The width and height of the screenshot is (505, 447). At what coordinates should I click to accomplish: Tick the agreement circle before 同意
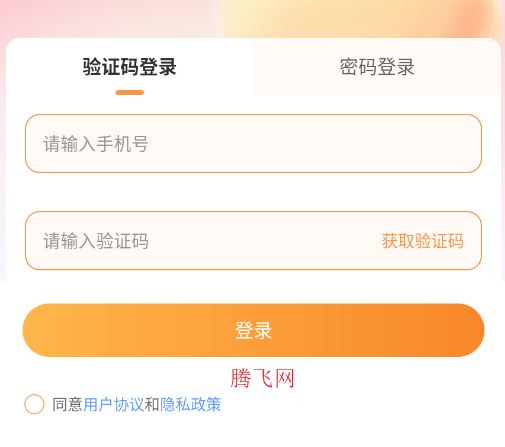(34, 404)
